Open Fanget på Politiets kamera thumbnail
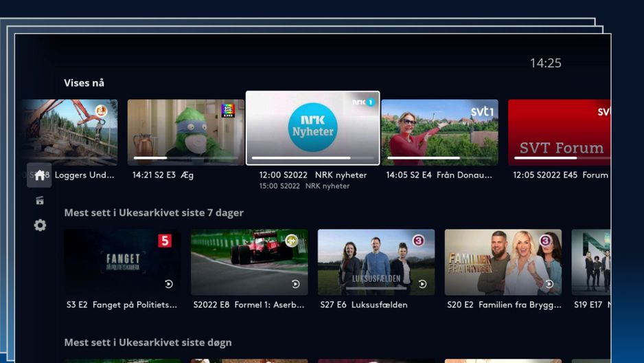 (x=122, y=262)
